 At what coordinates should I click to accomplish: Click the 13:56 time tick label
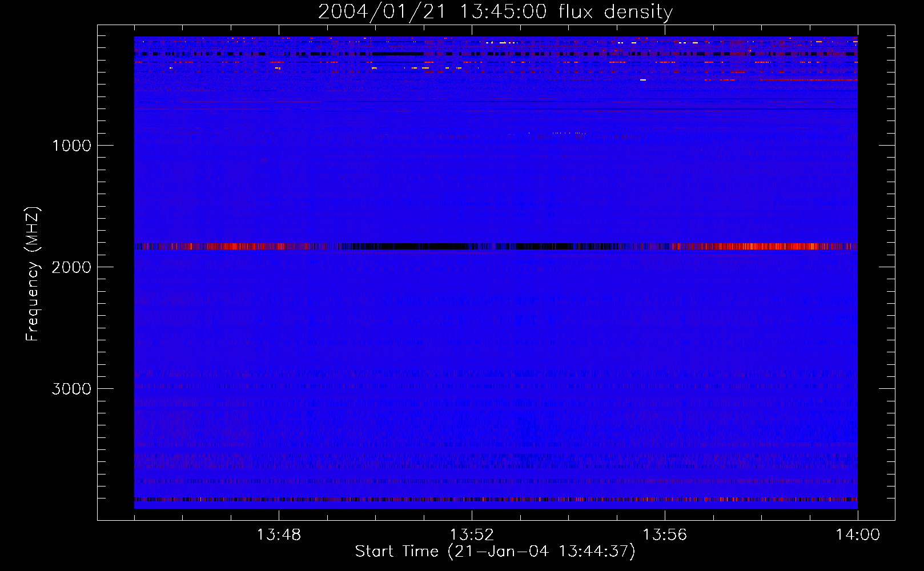pyautogui.click(x=665, y=535)
